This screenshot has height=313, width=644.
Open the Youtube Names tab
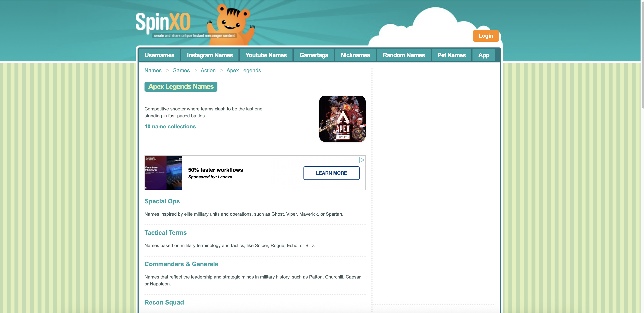pyautogui.click(x=266, y=55)
